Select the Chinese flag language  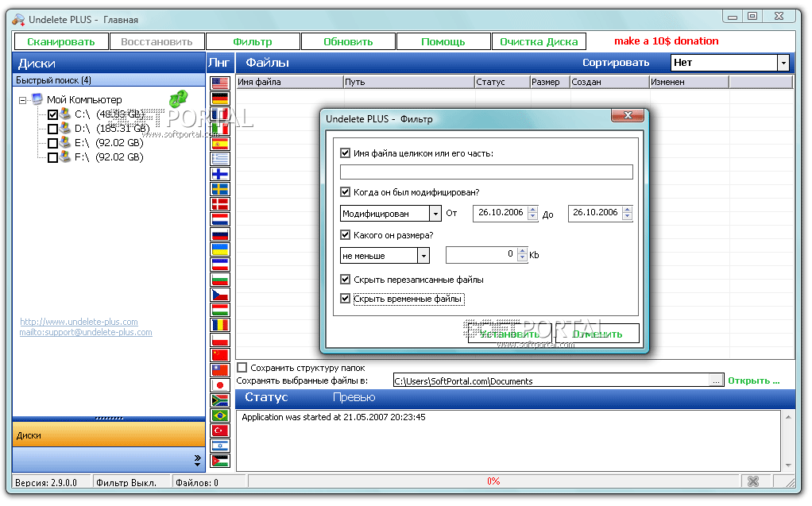[x=220, y=355]
